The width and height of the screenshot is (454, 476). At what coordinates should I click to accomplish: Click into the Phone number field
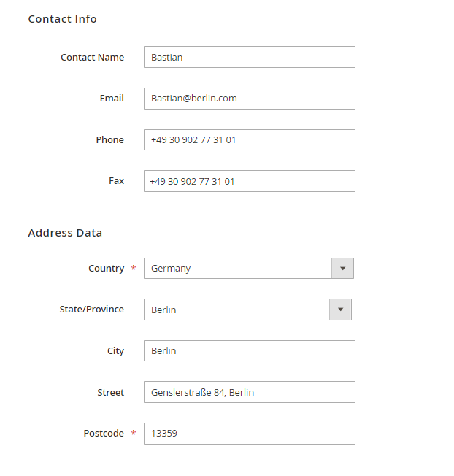point(249,140)
